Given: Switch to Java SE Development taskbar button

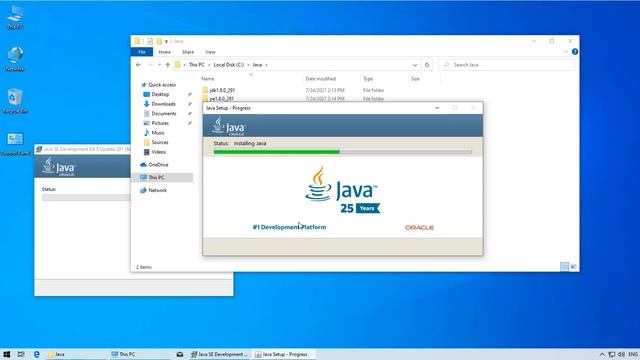Looking at the screenshot, I should pyautogui.click(x=219, y=354).
